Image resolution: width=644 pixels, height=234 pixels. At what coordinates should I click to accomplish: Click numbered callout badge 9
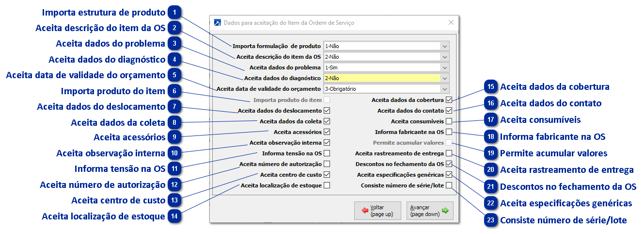[174, 137]
